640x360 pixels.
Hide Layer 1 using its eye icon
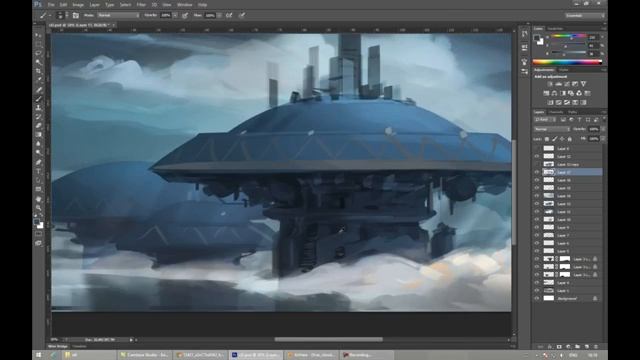[x=537, y=291]
